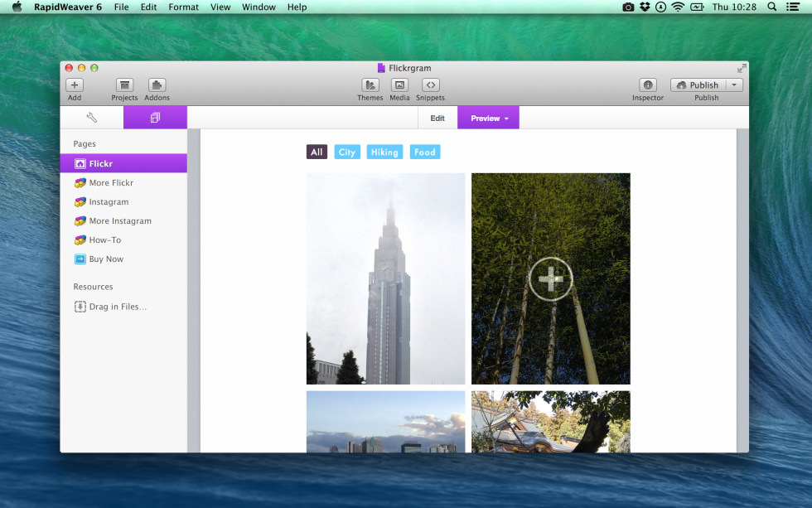812x508 pixels.
Task: Click the Flickrgram document title icon
Action: [381, 68]
